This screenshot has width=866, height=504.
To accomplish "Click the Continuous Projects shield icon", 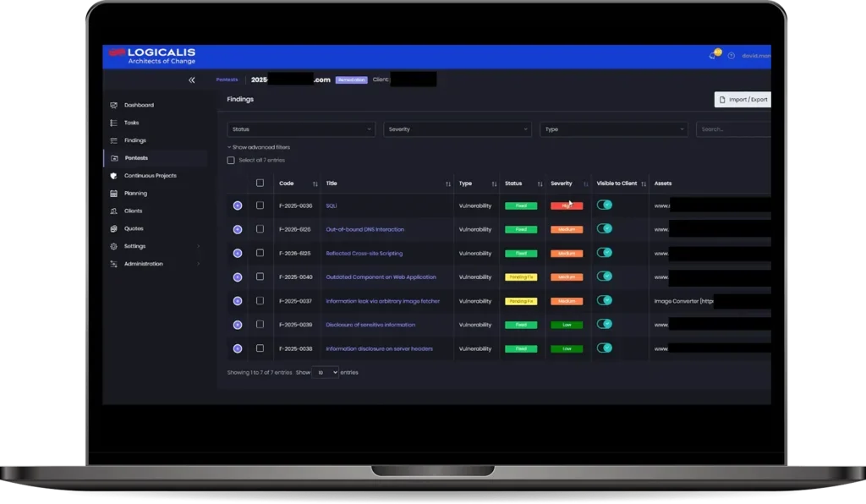I will click(x=114, y=176).
